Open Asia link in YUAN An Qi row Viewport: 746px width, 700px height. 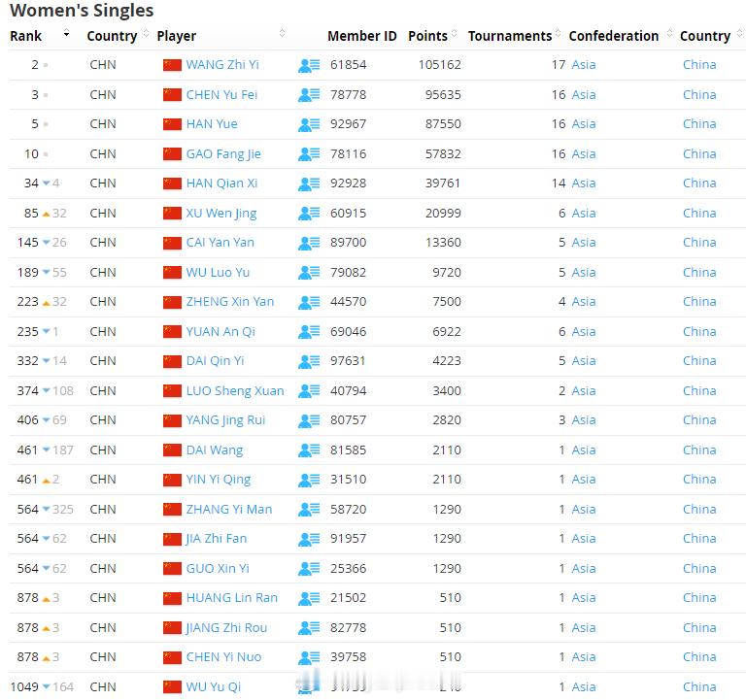(583, 331)
